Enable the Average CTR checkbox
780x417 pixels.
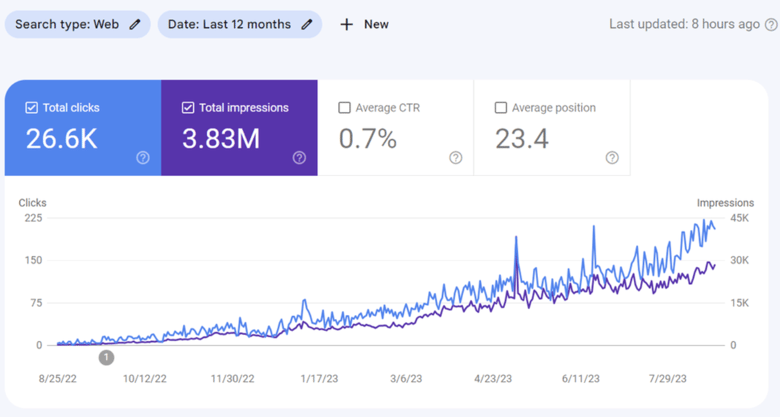tap(344, 107)
